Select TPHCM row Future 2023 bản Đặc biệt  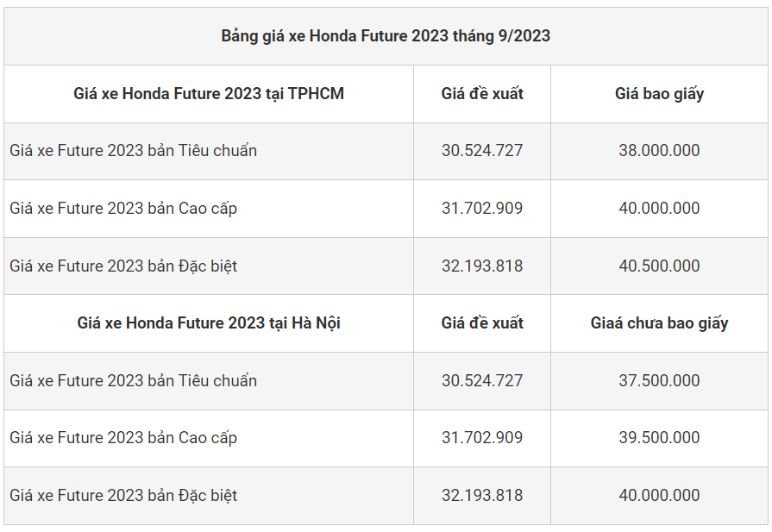tap(123, 266)
